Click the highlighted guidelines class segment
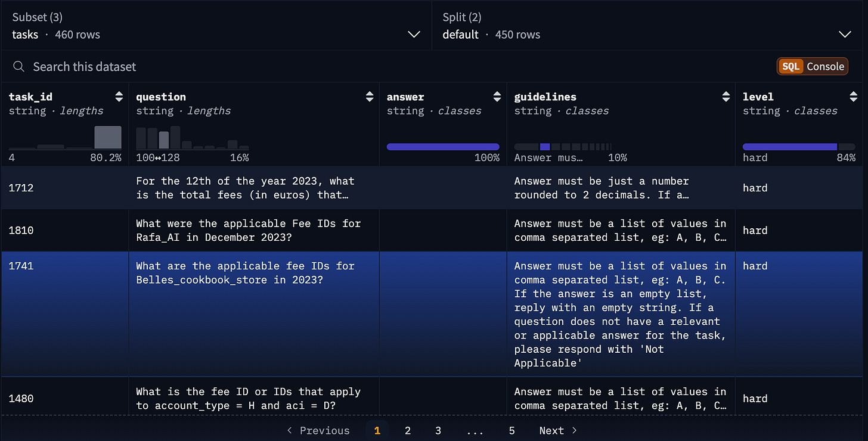The width and height of the screenshot is (868, 441). coord(545,147)
